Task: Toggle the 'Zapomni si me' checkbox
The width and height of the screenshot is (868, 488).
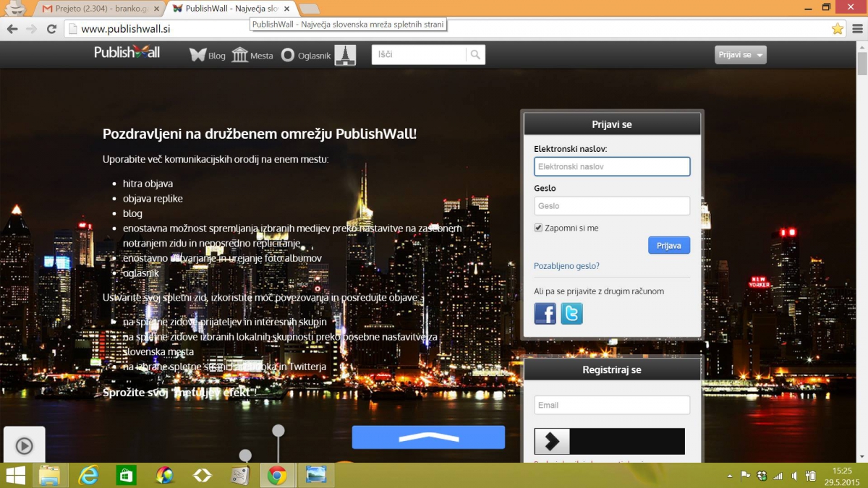Action: coord(538,228)
